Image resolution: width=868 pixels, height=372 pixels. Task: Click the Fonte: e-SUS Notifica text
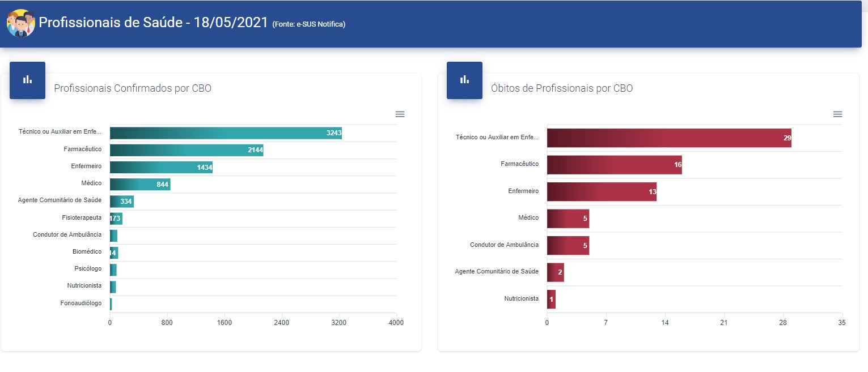tap(308, 24)
